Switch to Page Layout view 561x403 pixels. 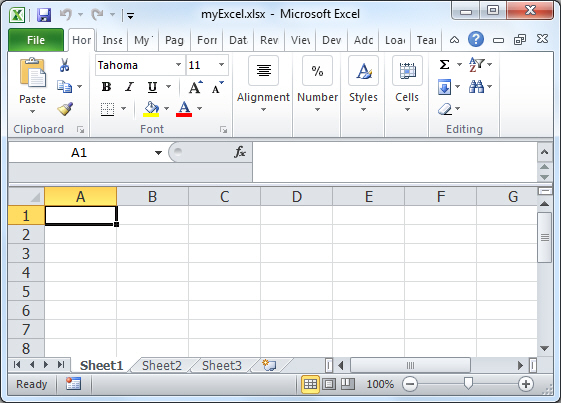(x=329, y=384)
